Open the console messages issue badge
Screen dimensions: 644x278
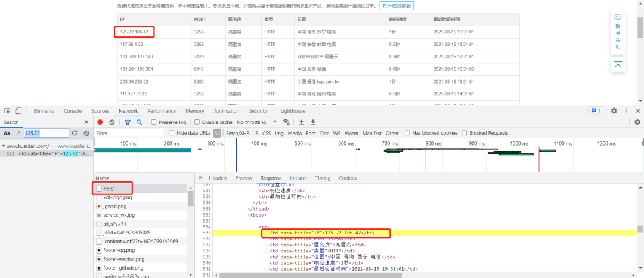tap(596, 111)
